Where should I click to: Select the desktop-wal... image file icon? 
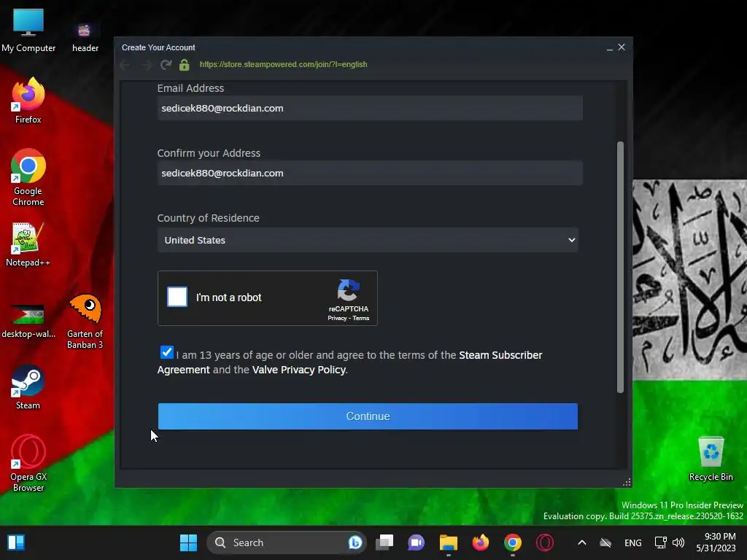tap(28, 321)
